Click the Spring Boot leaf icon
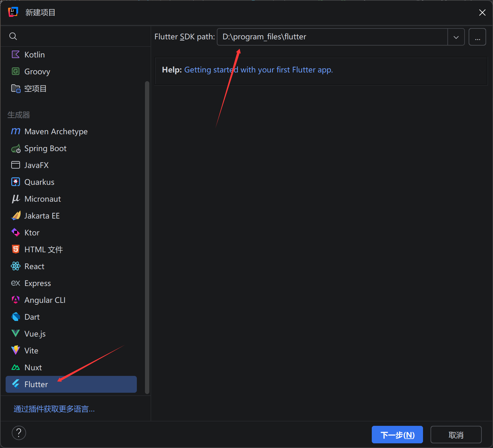Viewport: 493px width, 448px height. 16,148
